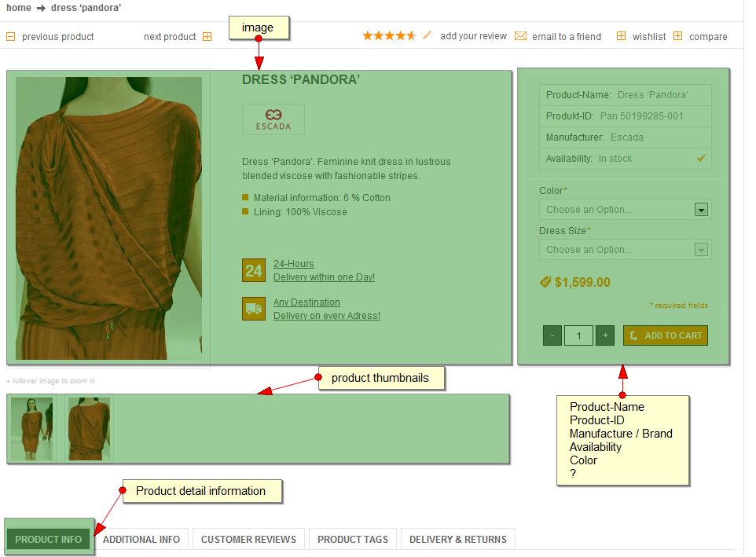Decrease quantity with minus button

tap(552, 335)
